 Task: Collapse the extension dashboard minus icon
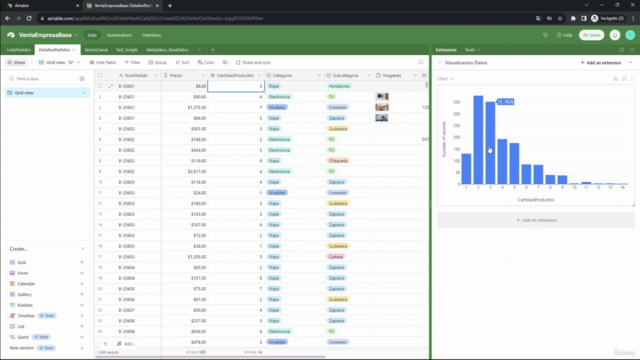tap(630, 63)
